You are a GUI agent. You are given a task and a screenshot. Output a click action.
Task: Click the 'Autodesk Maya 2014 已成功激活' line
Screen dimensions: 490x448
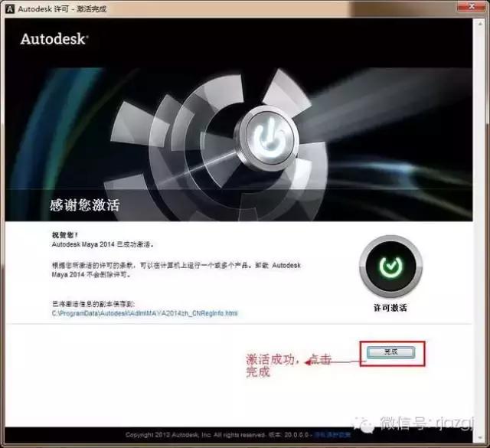pos(103,244)
